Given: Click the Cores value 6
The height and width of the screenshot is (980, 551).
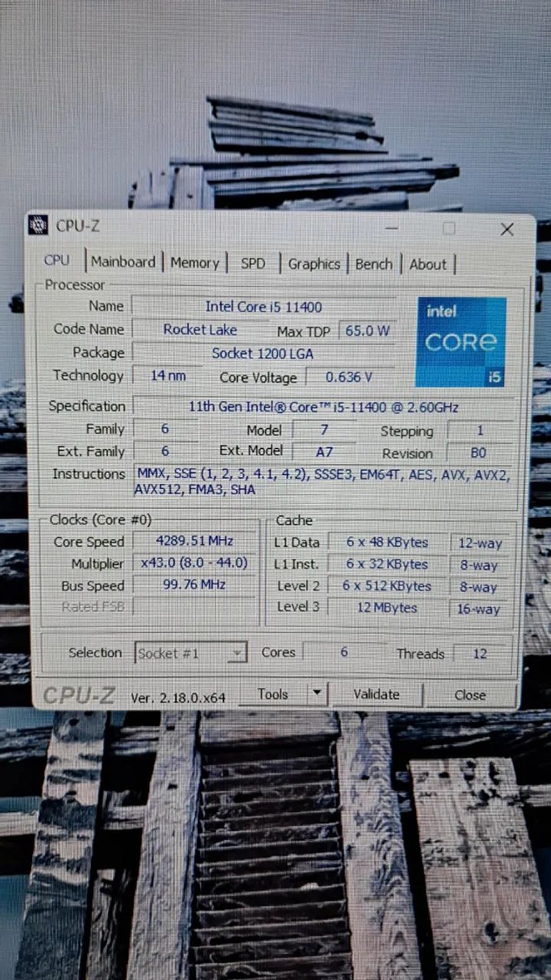Looking at the screenshot, I should coord(344,652).
